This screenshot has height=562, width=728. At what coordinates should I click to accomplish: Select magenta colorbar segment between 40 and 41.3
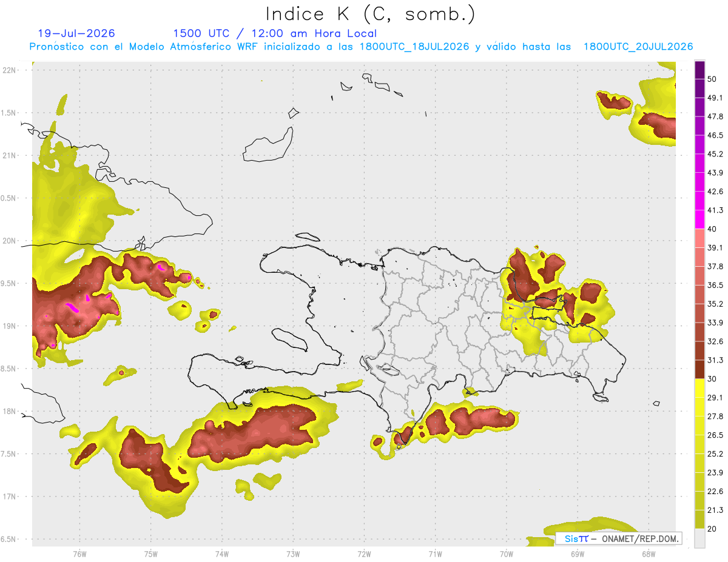tap(699, 219)
